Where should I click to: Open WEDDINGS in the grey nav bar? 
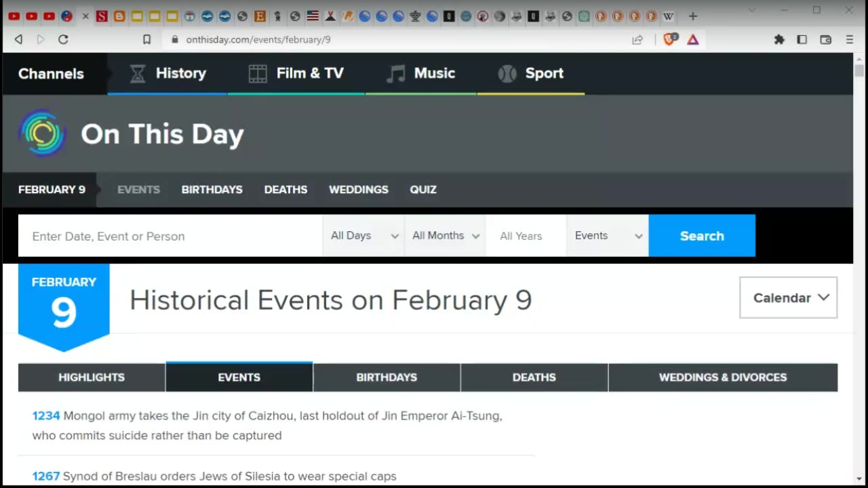point(359,190)
